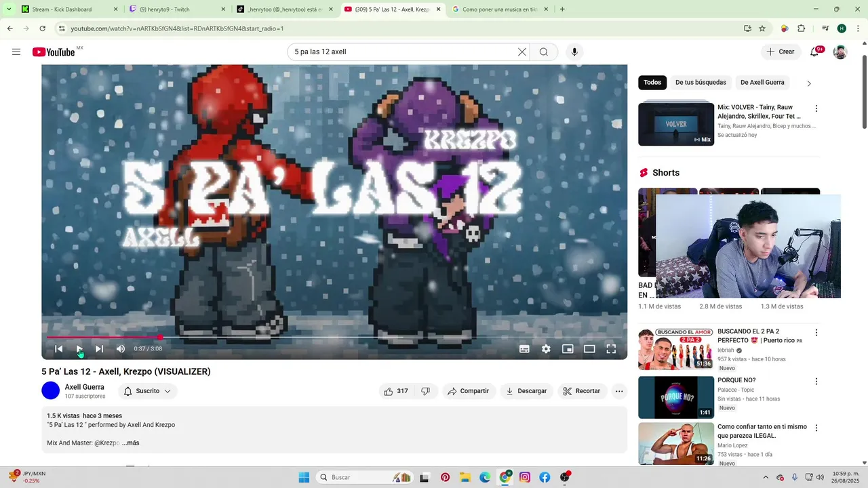Viewport: 868px width, 488px height.
Task: Like the video with thumbs up
Action: (x=395, y=391)
